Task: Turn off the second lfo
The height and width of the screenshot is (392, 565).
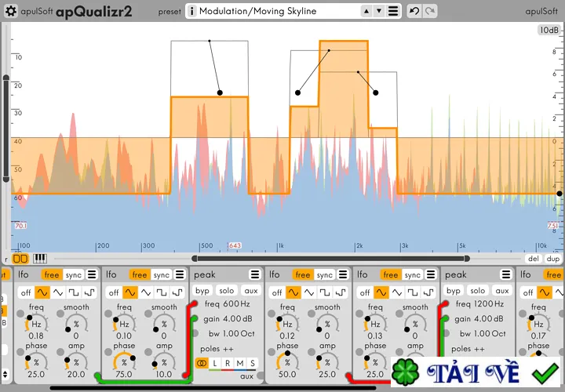Action: tap(114, 292)
